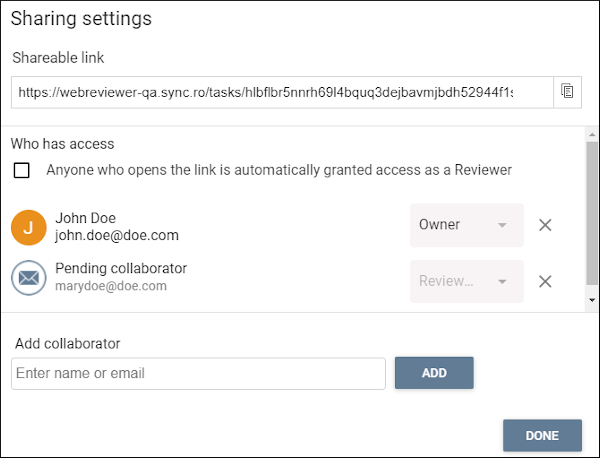Viewport: 600px width, 458px height.
Task: Click the access list scrollbar thumb
Action: click(x=592, y=213)
